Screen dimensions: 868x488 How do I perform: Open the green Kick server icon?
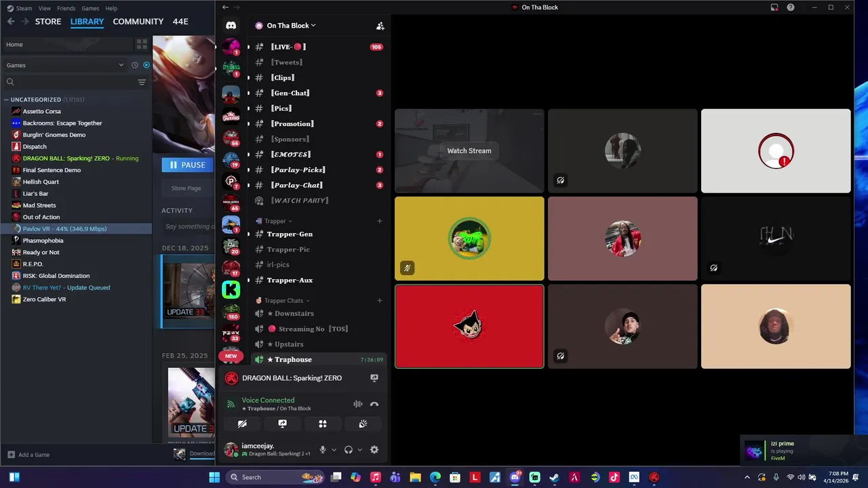click(x=231, y=289)
